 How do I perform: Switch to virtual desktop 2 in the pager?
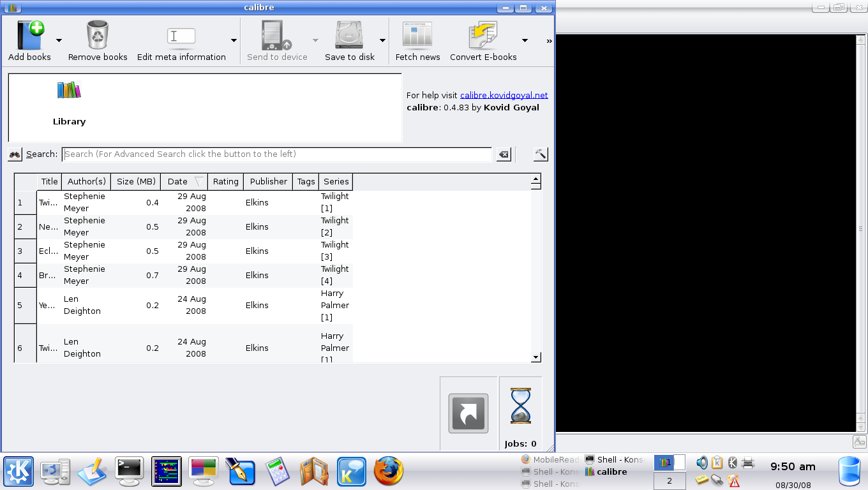point(670,481)
